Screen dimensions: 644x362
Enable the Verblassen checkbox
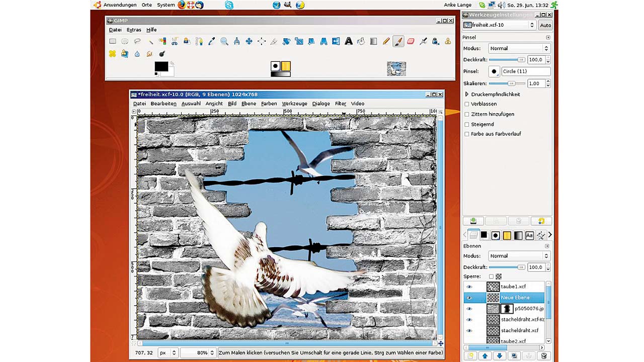pos(467,104)
